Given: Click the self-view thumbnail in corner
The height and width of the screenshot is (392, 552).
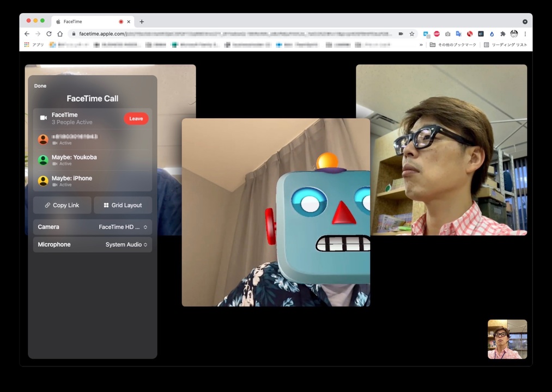Looking at the screenshot, I should [x=507, y=339].
